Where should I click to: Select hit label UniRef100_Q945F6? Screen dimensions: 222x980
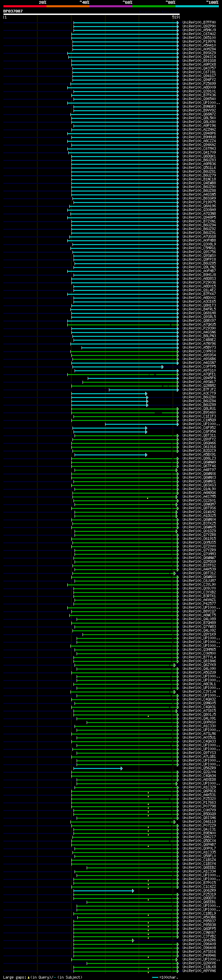coord(199,378)
